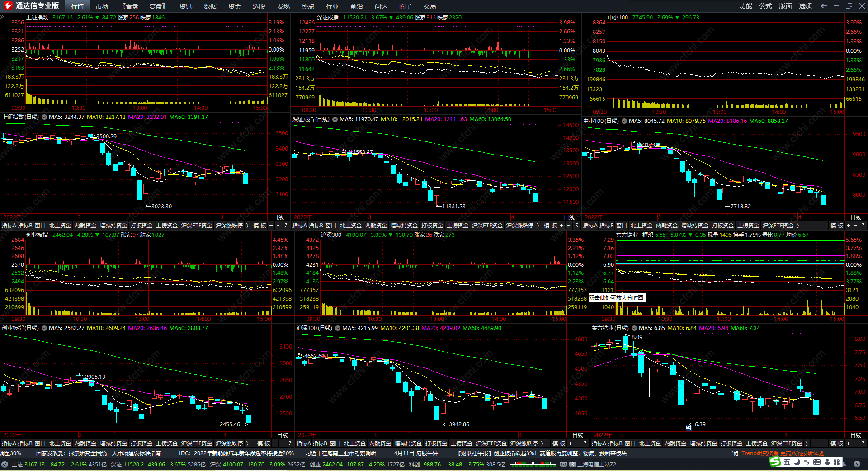Image resolution: width=868 pixels, height=471 pixels.
Task: Toggle 指标B under the 沪深300 chart
Action: 320,443
